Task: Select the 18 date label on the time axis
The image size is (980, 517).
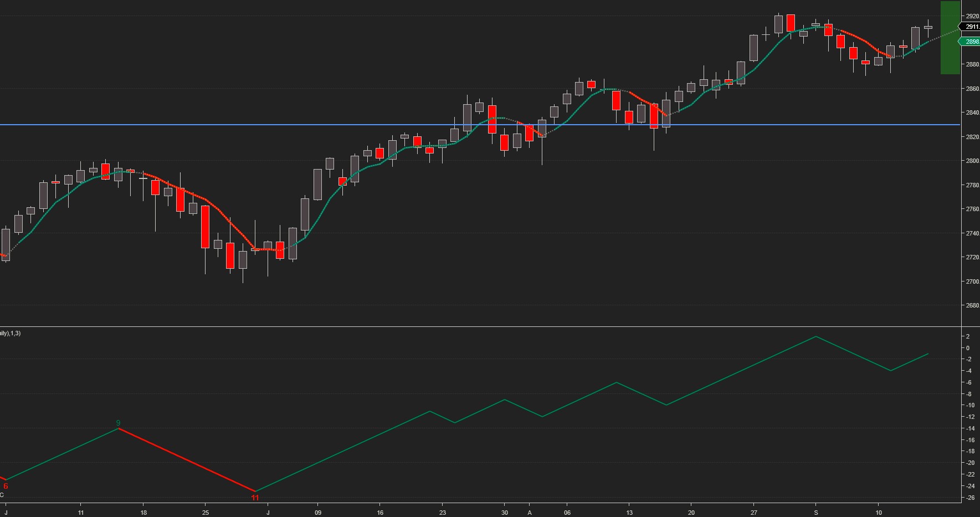Action: pos(143,513)
